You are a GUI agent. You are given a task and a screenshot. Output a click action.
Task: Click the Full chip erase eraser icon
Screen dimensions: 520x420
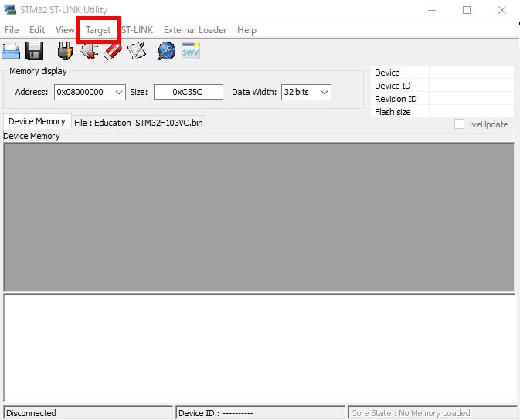coord(113,52)
